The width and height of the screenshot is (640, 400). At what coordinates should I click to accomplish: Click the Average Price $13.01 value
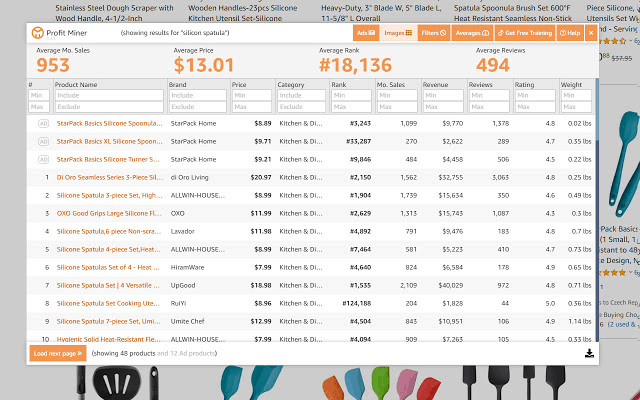tap(204, 65)
